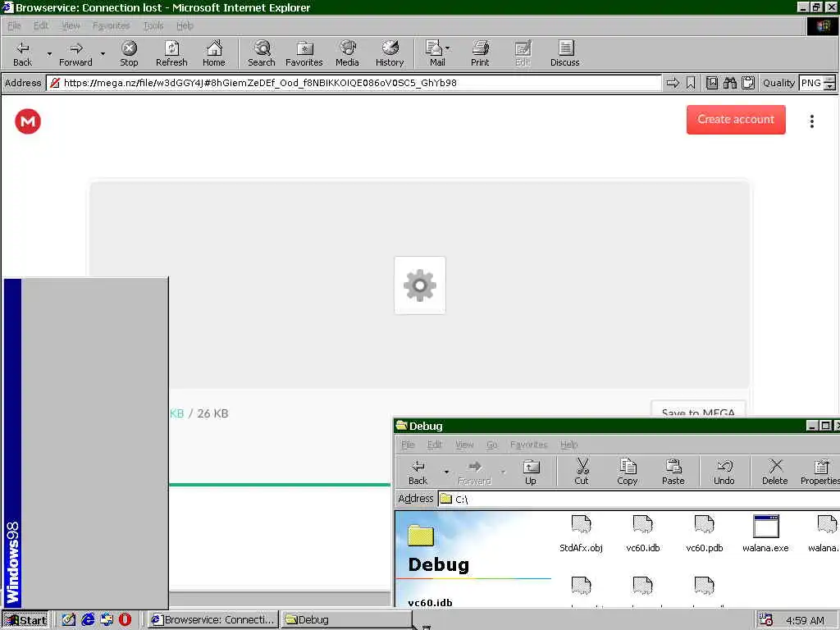Viewport: 840px width, 630px height.
Task: Go Up one folder in Debug window
Action: point(531,472)
